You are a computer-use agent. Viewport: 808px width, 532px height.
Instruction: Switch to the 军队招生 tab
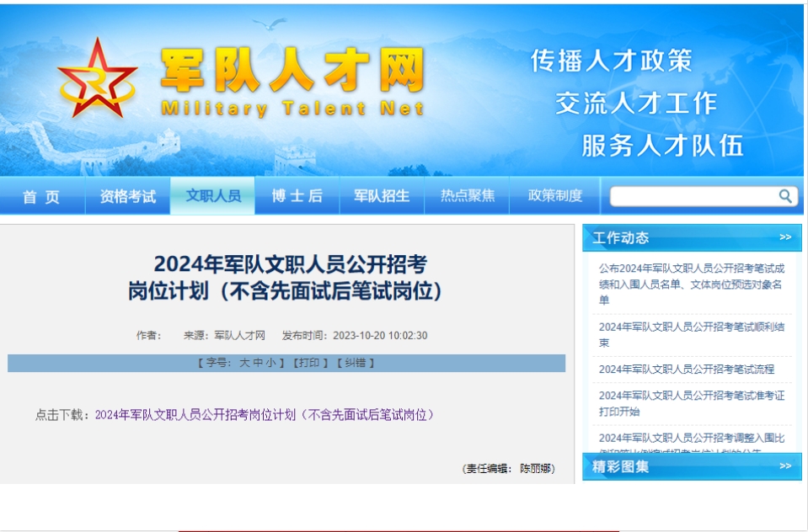tap(382, 196)
